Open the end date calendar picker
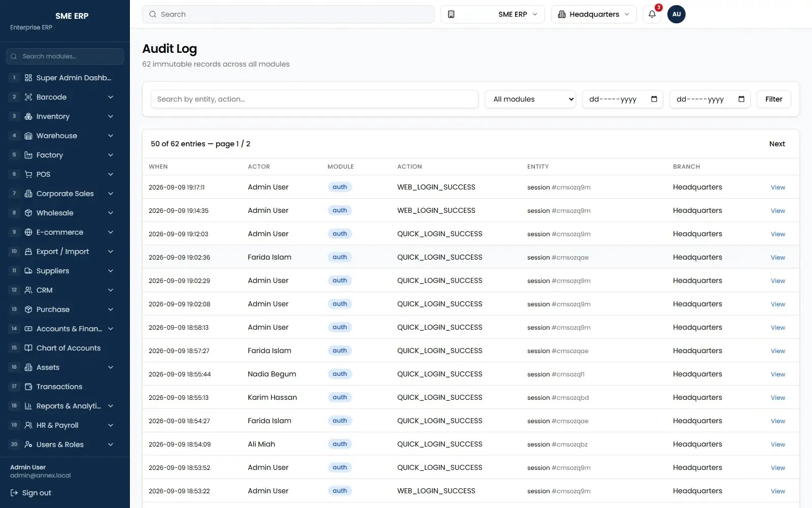 pyautogui.click(x=741, y=99)
